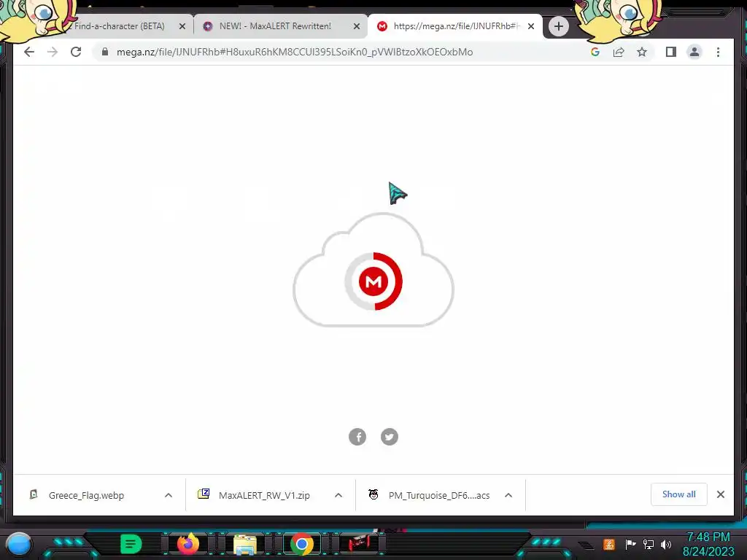This screenshot has width=747, height=560.
Task: Select the mega.nz file tab
Action: point(455,26)
